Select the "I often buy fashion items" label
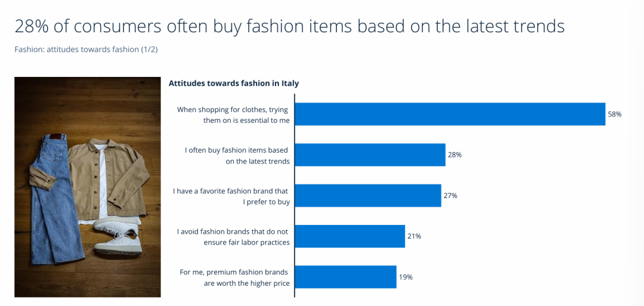644x306 pixels. [x=237, y=155]
